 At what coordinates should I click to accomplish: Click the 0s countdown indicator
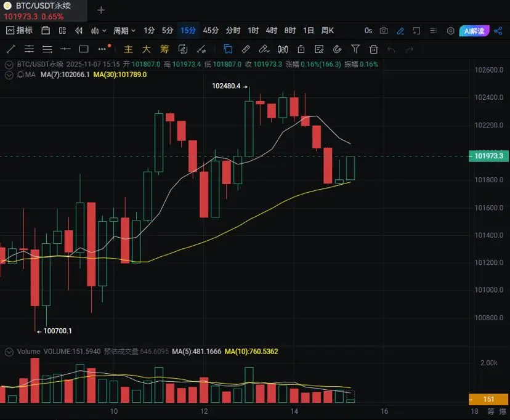click(368, 31)
